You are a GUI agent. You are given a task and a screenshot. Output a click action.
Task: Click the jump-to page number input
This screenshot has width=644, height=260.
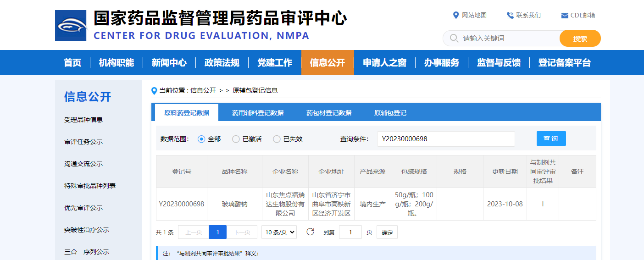[x=350, y=232]
